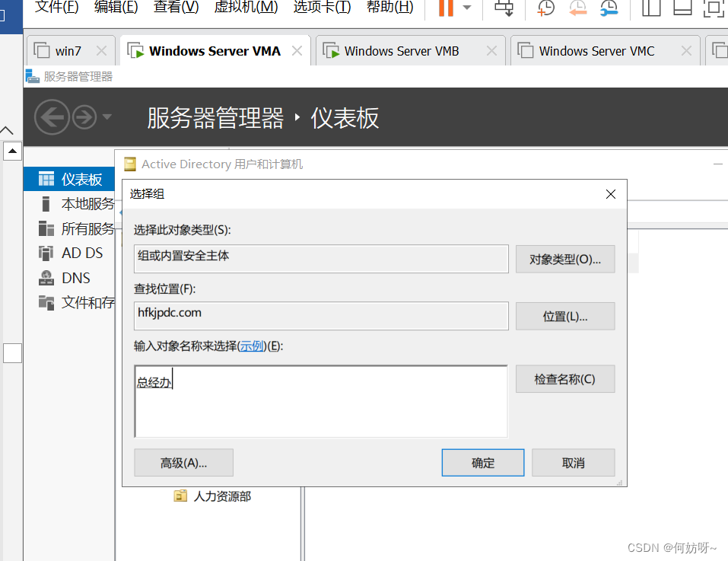Screen dimensions: 728x561
Task: Click the Server Manager back arrow
Action: click(52, 117)
